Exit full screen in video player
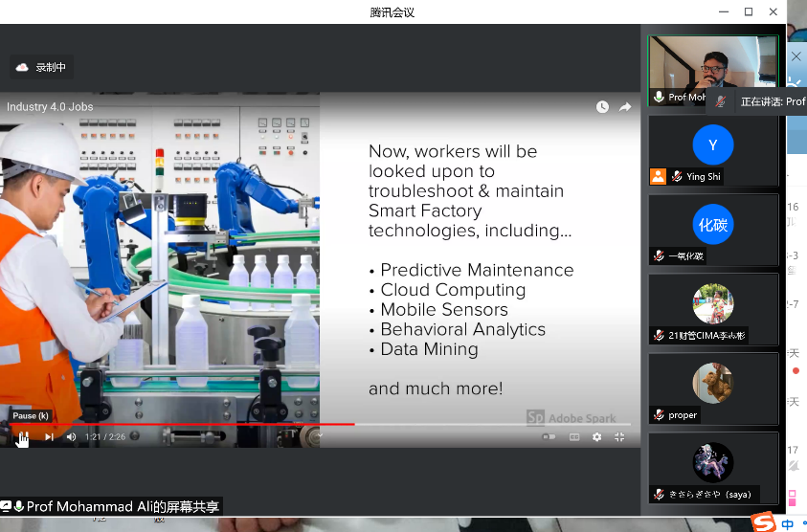The image size is (807, 532). [x=619, y=437]
